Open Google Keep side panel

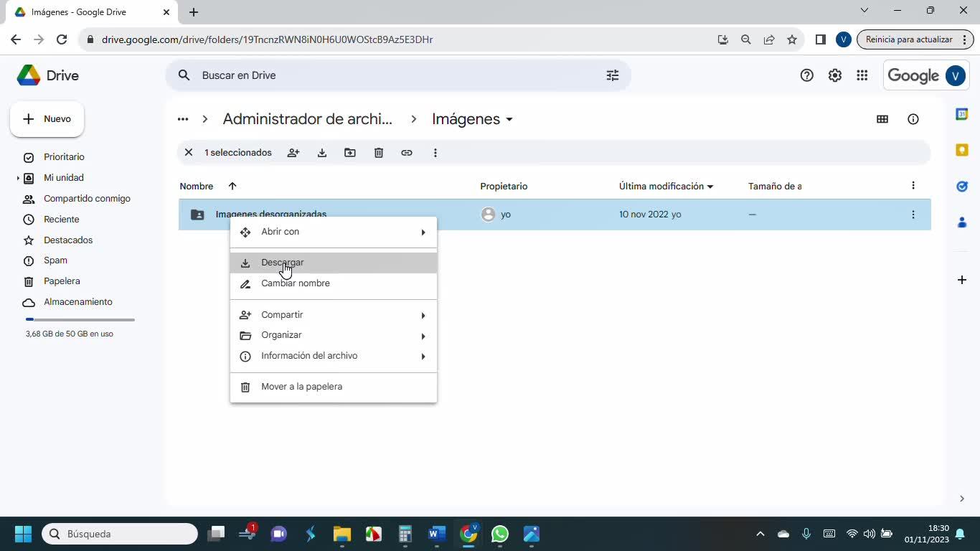[x=962, y=150]
